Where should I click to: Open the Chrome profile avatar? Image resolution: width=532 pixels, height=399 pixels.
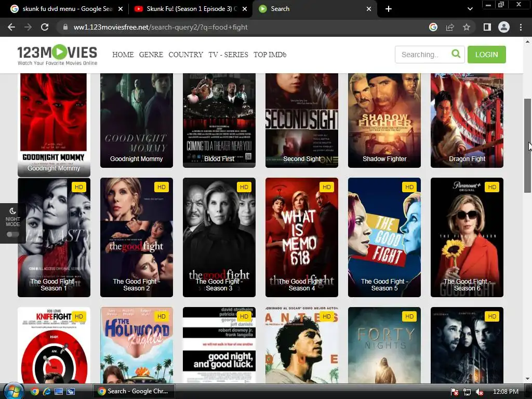click(x=504, y=27)
